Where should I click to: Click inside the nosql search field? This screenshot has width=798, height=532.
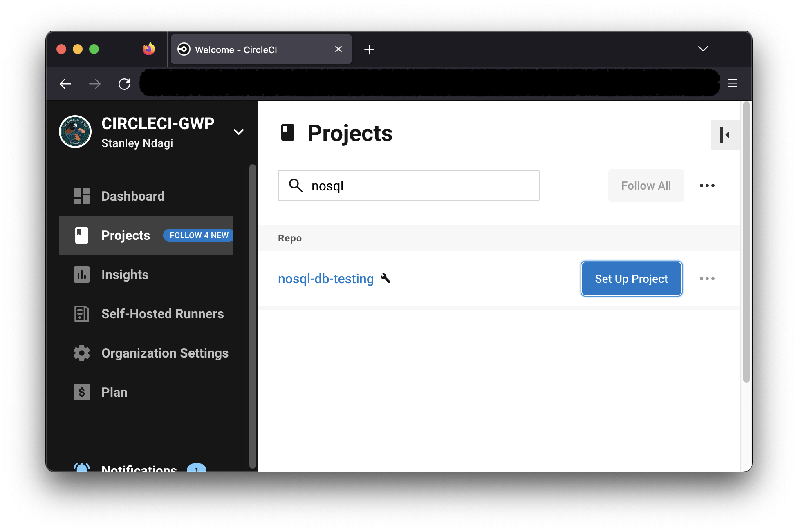[x=409, y=186]
